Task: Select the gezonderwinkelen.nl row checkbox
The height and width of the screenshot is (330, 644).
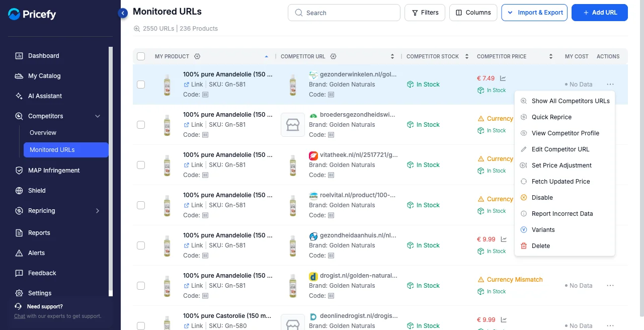Action: (141, 85)
